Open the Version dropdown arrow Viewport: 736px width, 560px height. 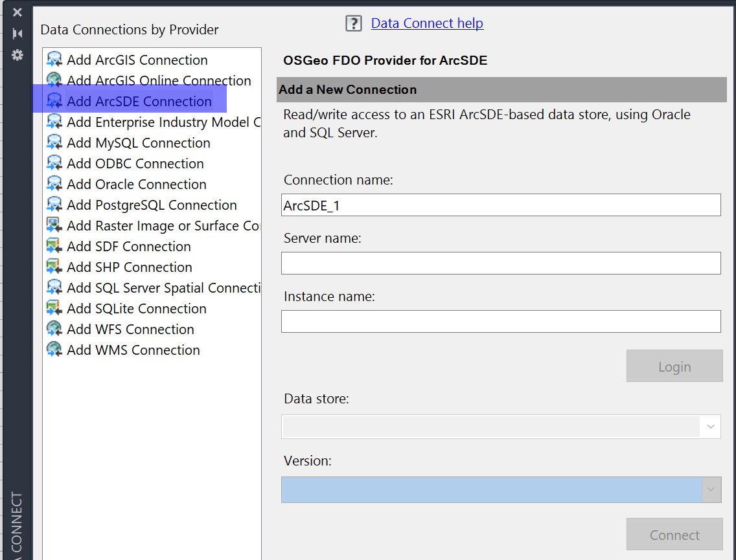711,489
